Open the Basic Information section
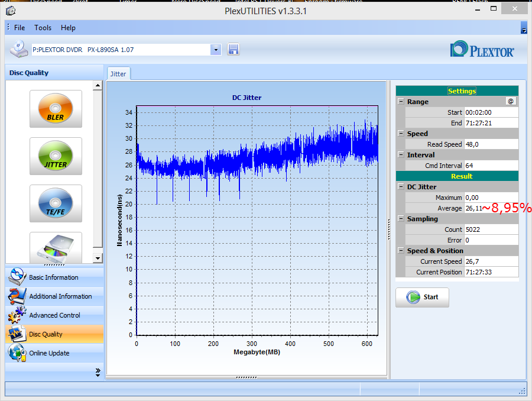532x401 pixels. 54,277
